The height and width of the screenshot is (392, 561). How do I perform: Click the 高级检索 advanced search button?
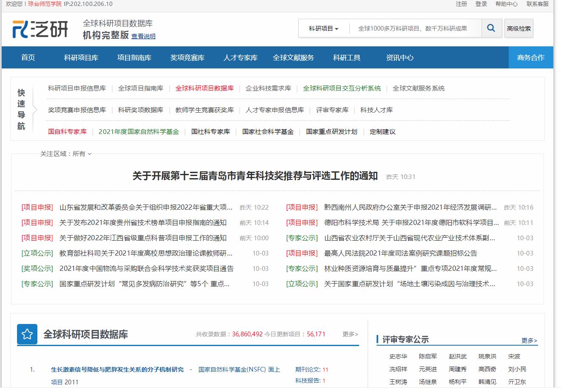[518, 28]
